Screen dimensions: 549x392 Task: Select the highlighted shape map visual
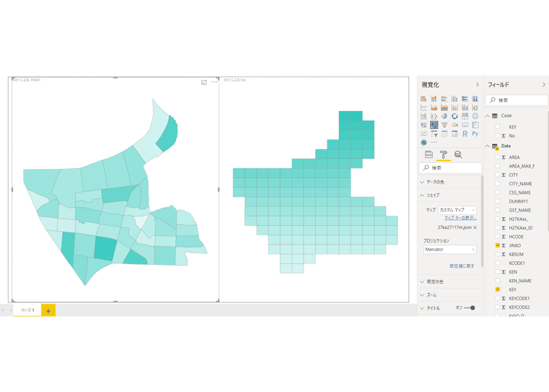pyautogui.click(x=434, y=125)
